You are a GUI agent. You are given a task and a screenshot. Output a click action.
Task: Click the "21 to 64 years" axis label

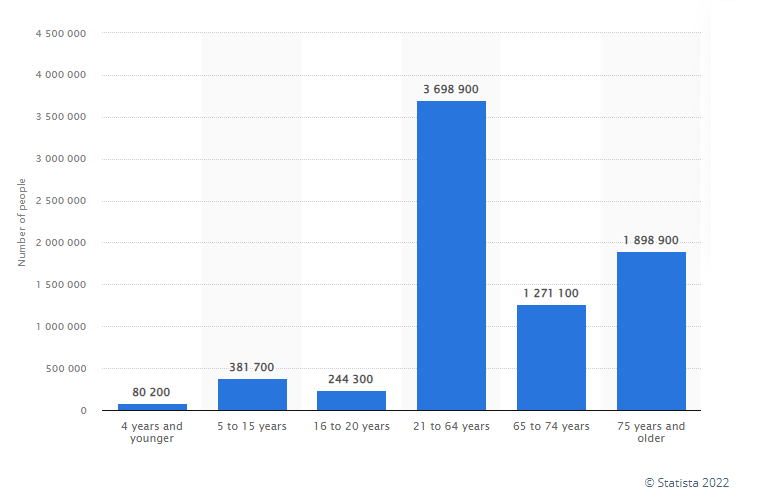tap(451, 427)
